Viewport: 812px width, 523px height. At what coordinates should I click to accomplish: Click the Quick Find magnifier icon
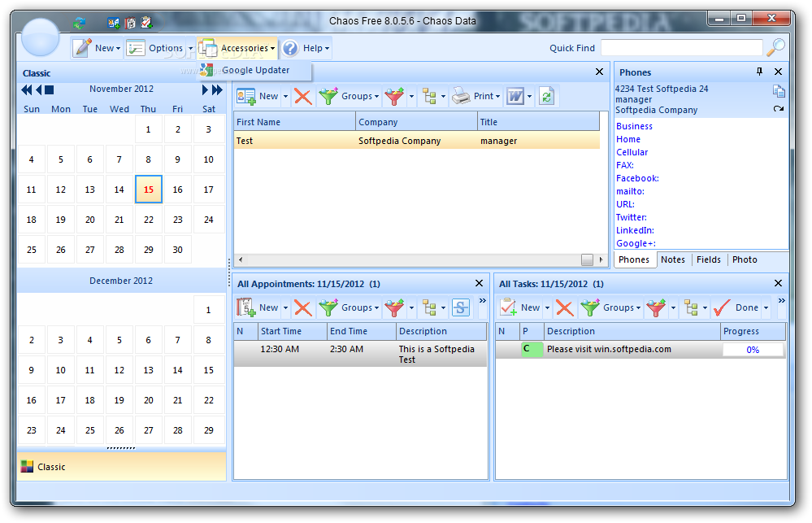[x=775, y=48]
